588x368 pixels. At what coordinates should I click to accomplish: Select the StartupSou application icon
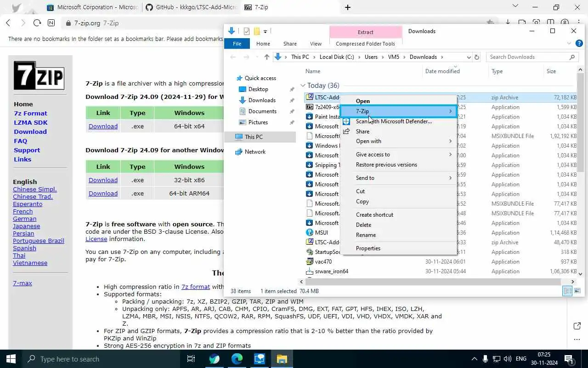click(310, 252)
